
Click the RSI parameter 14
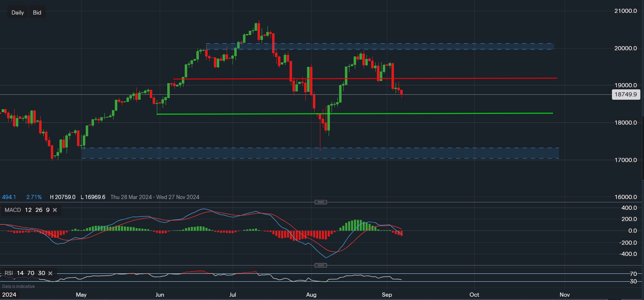pyautogui.click(x=20, y=273)
